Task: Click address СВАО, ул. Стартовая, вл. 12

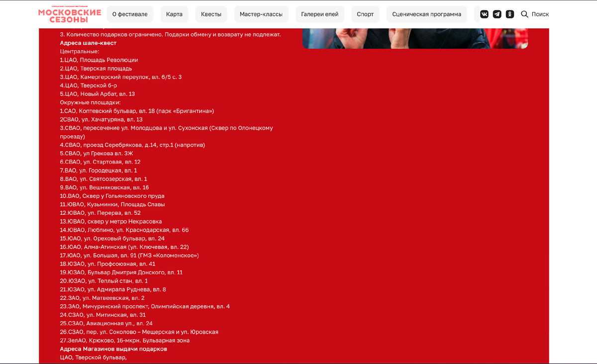Action: 100,162
